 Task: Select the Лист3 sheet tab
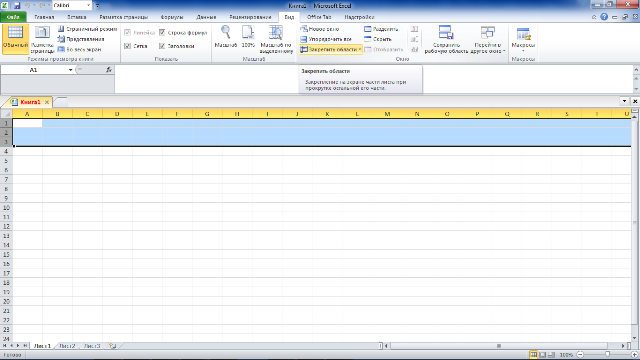[92, 346]
